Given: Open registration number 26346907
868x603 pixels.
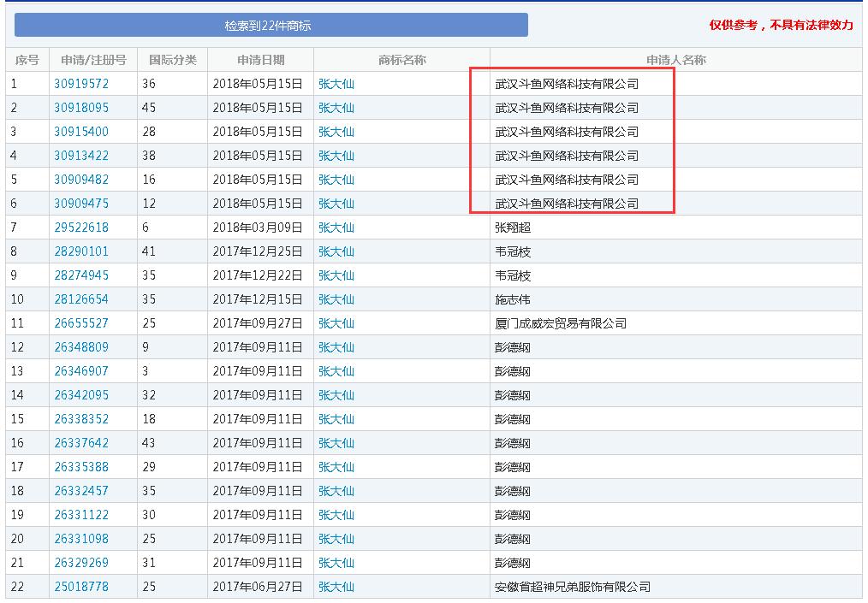Looking at the screenshot, I should click(x=81, y=371).
